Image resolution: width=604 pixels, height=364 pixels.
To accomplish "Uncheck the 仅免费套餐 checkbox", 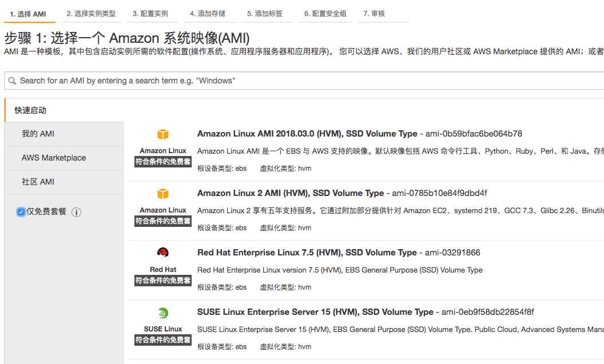I will pyautogui.click(x=21, y=211).
